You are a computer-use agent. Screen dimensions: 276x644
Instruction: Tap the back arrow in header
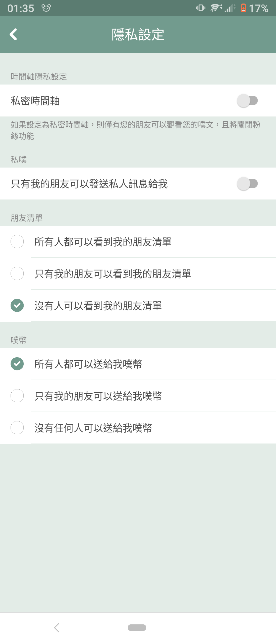click(x=13, y=34)
